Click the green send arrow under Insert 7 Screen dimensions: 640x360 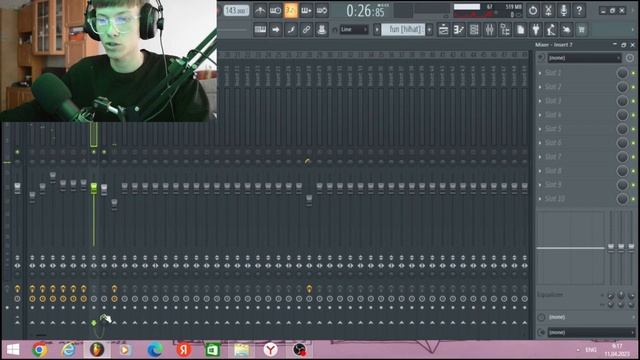coord(94,323)
